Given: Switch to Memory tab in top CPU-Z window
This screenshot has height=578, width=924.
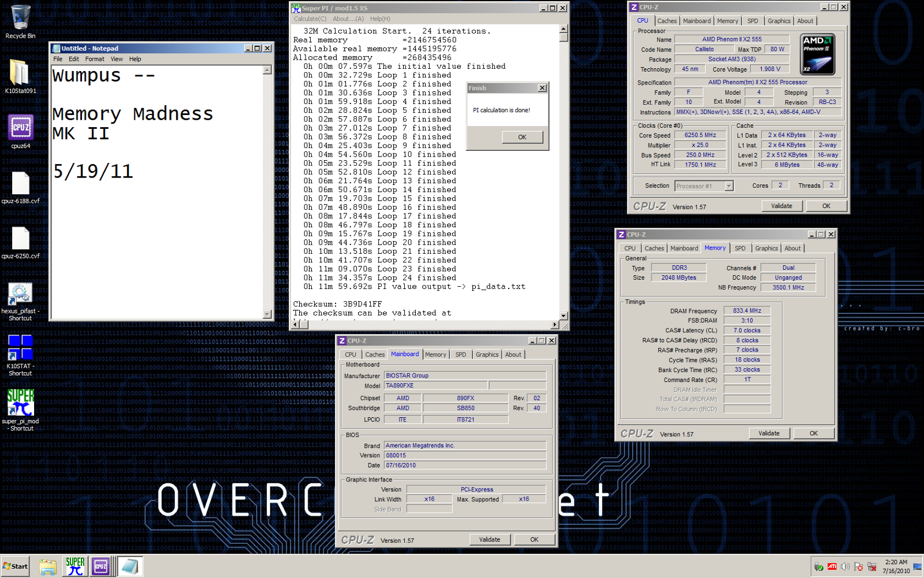Looking at the screenshot, I should click(x=728, y=21).
